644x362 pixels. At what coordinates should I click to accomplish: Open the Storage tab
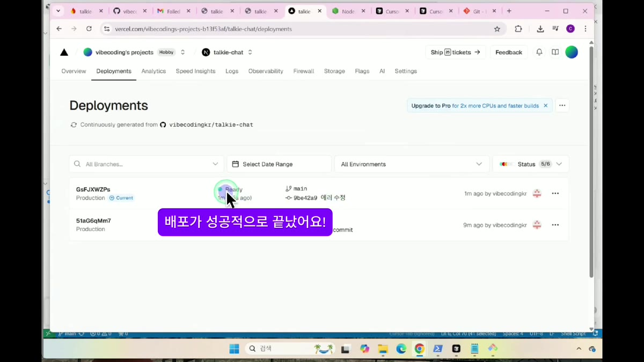[334, 71]
